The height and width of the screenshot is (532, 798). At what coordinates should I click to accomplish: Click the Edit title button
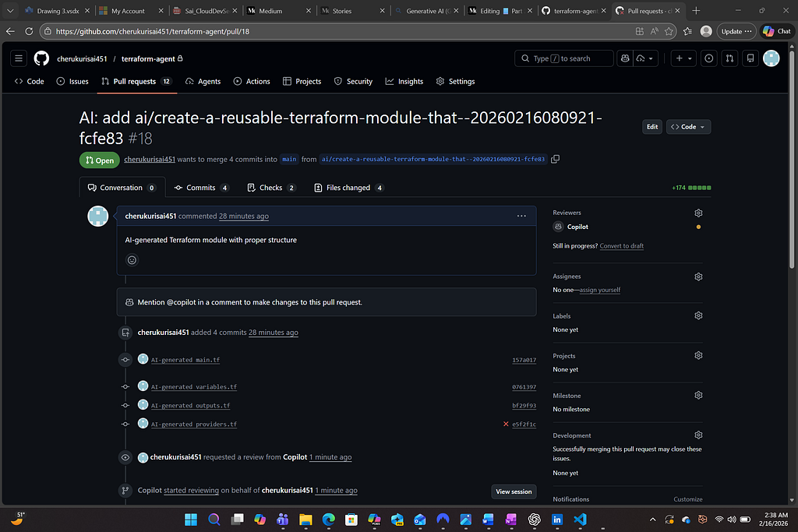[652, 127]
